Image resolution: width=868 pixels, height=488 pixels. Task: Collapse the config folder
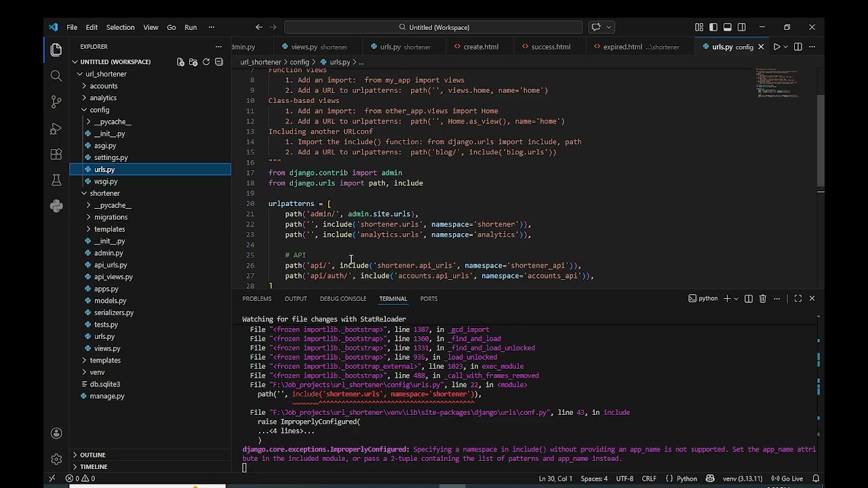pos(99,110)
